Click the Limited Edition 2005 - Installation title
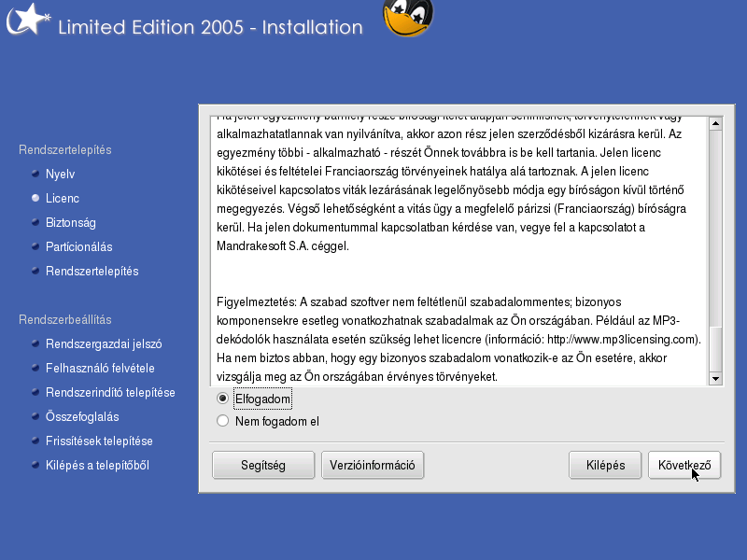 [x=210, y=27]
